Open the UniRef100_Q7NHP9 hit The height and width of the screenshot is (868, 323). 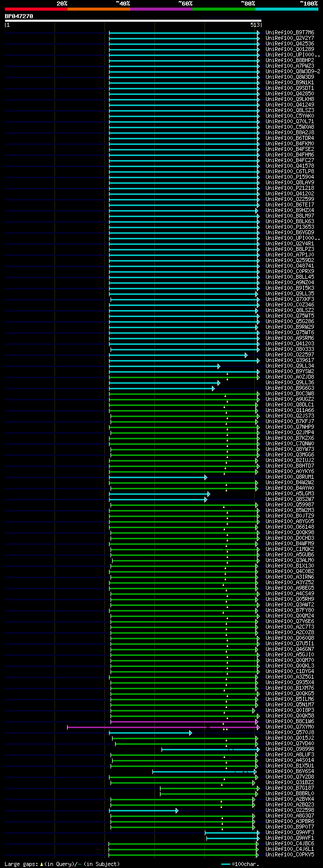(x=290, y=427)
